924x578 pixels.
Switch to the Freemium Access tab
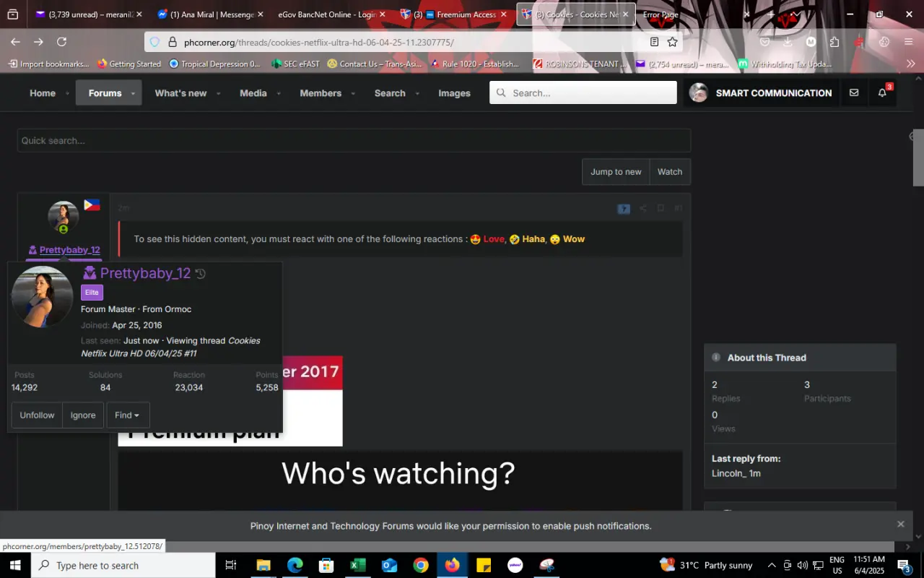[455, 14]
